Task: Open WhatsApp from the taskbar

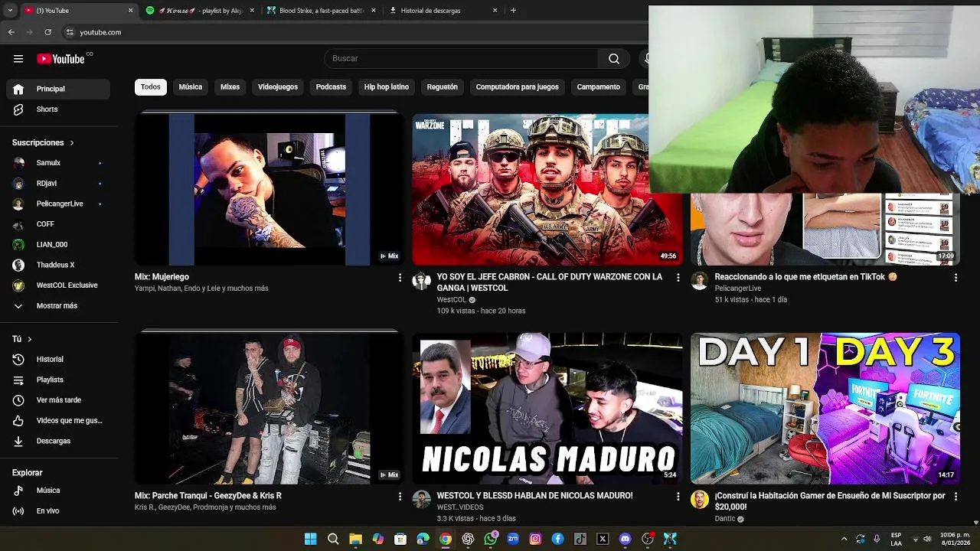Action: (x=491, y=539)
